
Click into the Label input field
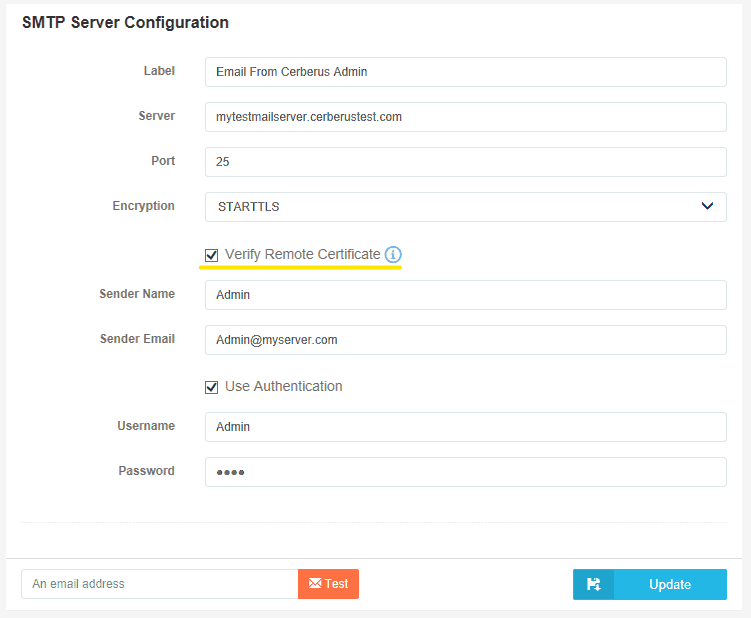tap(466, 72)
